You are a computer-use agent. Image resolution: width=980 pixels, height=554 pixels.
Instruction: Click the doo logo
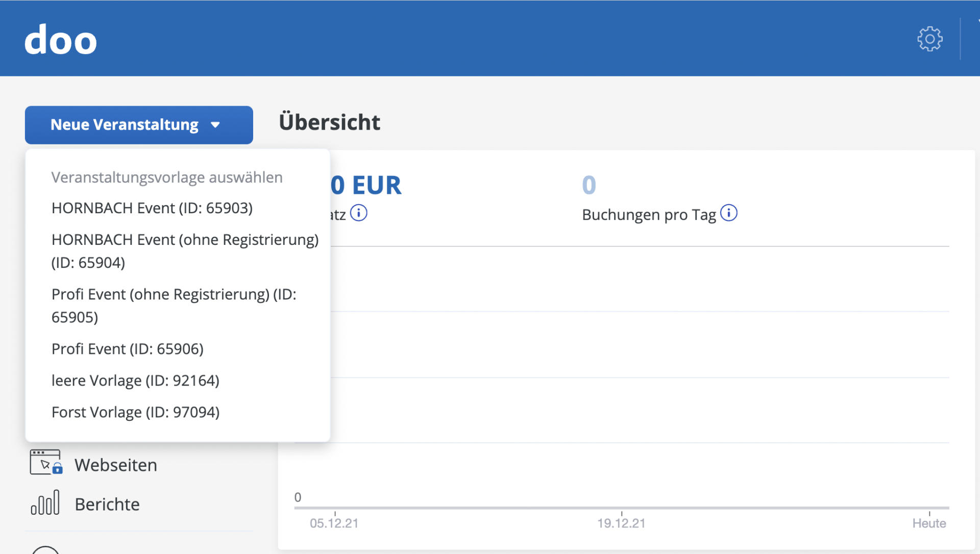coord(61,40)
